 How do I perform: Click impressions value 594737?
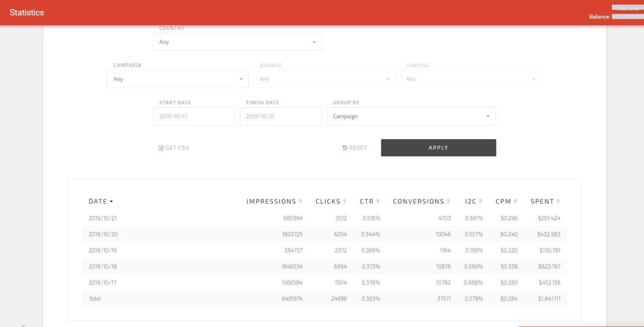click(x=293, y=250)
